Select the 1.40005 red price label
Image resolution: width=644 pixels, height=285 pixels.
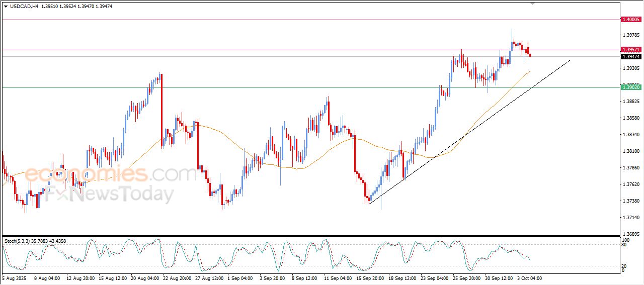click(x=631, y=20)
